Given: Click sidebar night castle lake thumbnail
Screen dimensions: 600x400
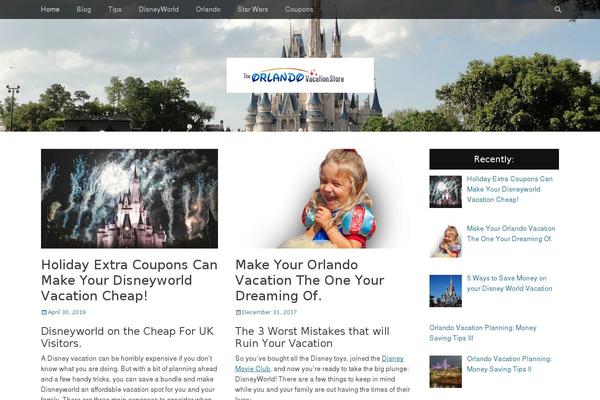Looking at the screenshot, I should point(445,372).
